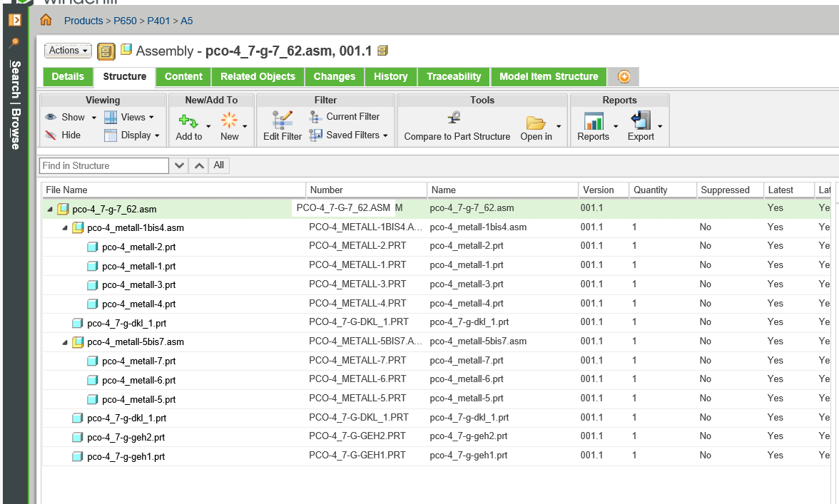The image size is (839, 504).
Task: Collapse the pco-4_metall-5bis7.asm node
Action: (x=65, y=342)
